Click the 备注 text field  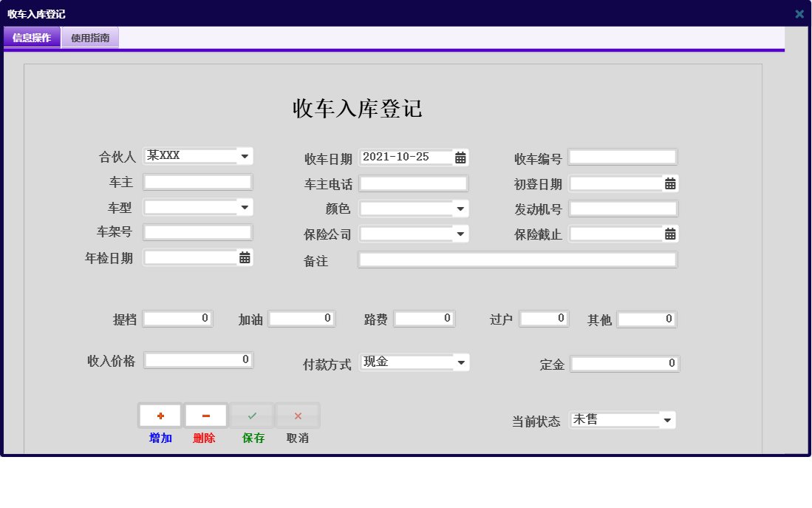tap(517, 259)
